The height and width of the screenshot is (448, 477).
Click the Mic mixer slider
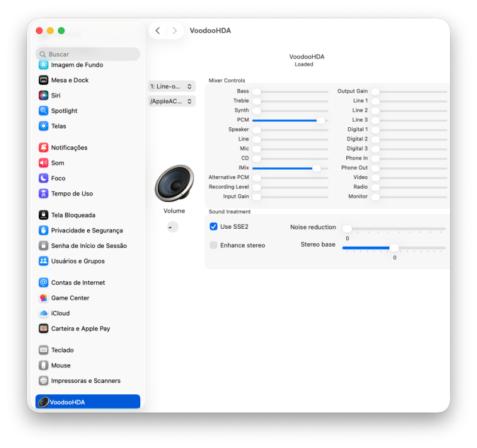coord(290,149)
